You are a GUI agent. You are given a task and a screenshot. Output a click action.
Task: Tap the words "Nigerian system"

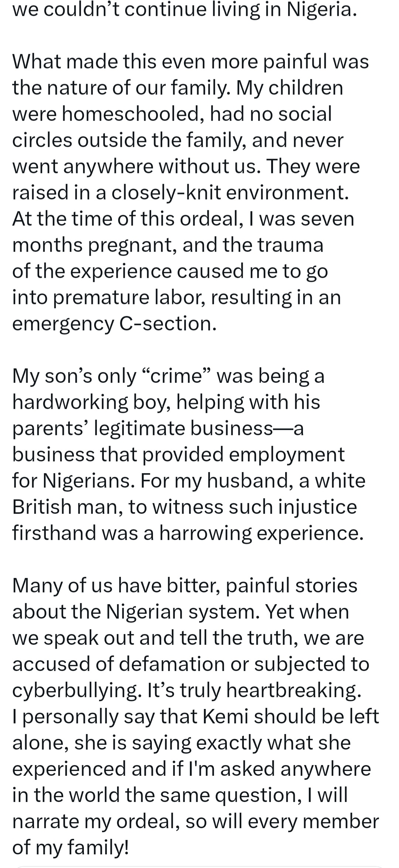pyautogui.click(x=181, y=612)
